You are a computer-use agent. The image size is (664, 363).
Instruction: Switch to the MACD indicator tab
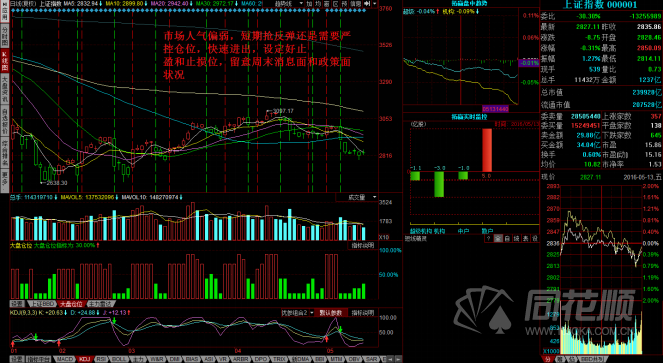(x=65, y=359)
